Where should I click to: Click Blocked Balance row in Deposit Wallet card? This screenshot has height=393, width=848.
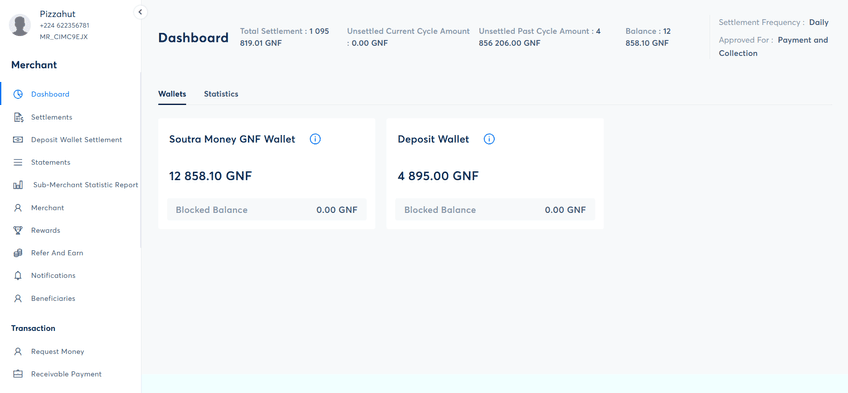click(495, 210)
